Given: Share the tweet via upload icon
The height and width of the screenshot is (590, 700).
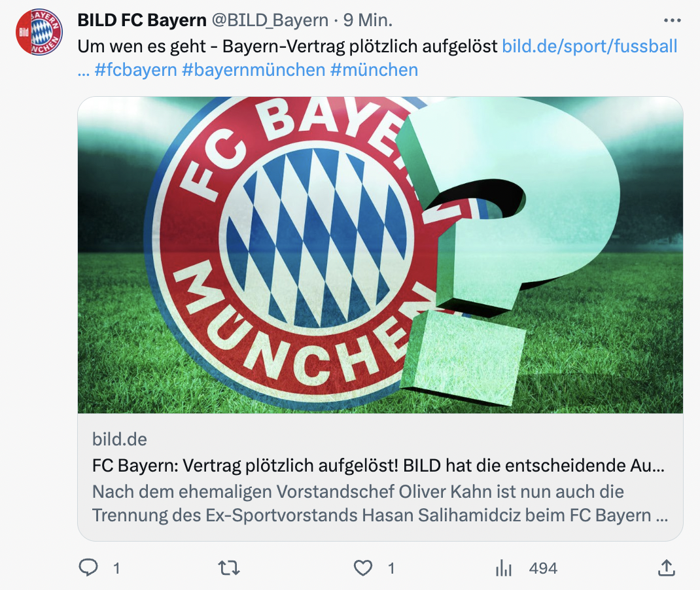Looking at the screenshot, I should (x=667, y=568).
